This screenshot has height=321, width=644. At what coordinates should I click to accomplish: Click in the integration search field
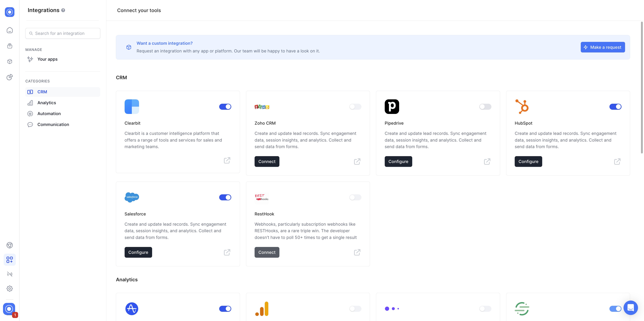tap(63, 33)
